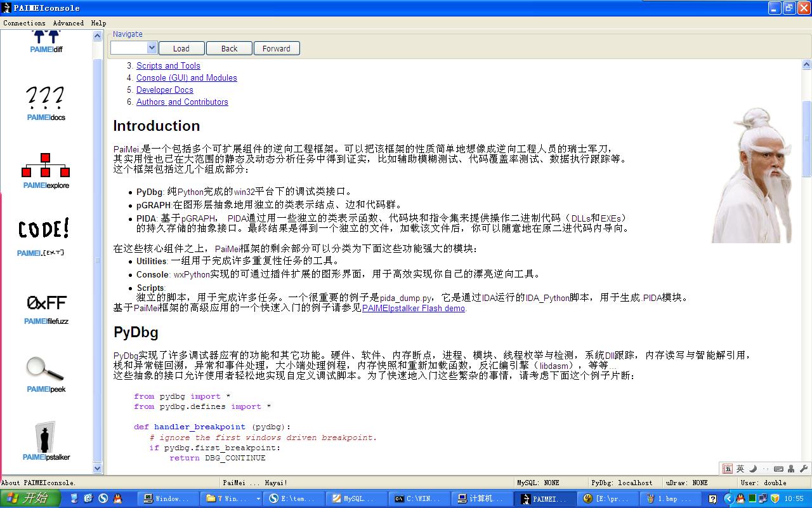The image size is (812, 508).
Task: Click the Forward navigation button
Action: (277, 48)
